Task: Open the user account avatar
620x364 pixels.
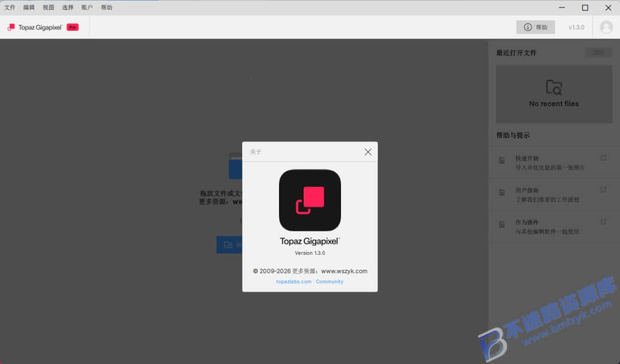Action: pyautogui.click(x=606, y=28)
